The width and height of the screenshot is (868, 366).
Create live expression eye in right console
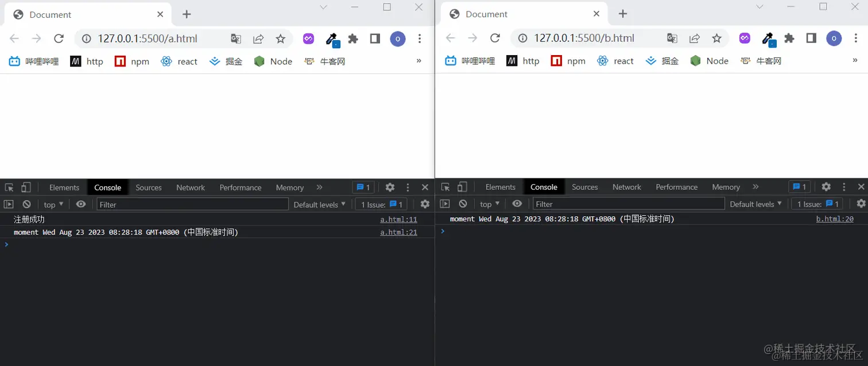[x=517, y=204]
